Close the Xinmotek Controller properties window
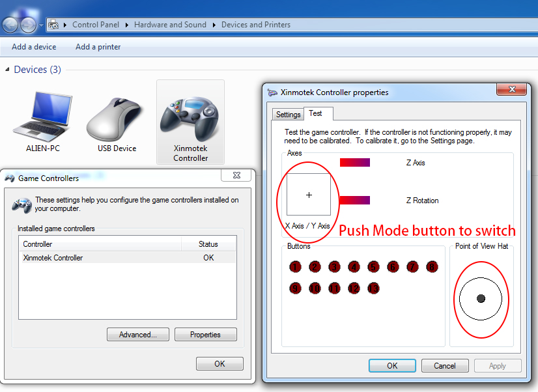Screen dimensions: 538x392 tap(511, 89)
